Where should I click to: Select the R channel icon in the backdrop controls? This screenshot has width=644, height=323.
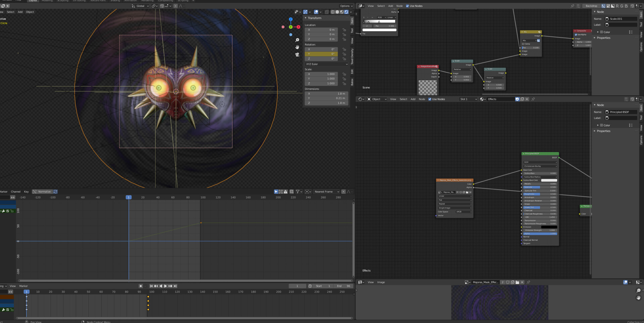[618, 6]
